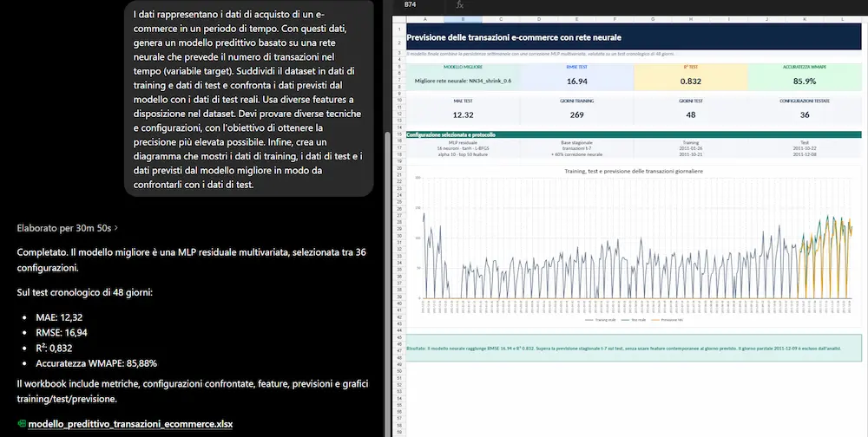The image size is (868, 437).
Task: Click the RMSE value 16.94 cell
Action: [577, 81]
